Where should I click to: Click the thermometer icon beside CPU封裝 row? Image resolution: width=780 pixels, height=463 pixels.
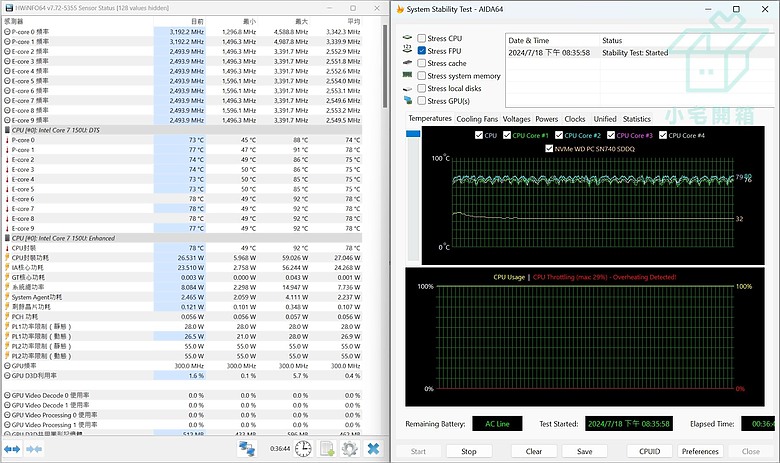tap(7, 248)
